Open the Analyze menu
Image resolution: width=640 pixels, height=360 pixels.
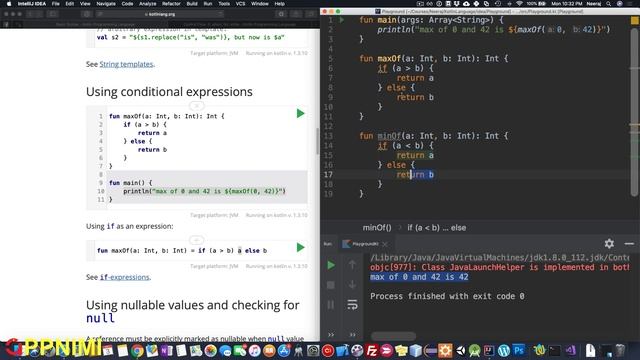(147, 4)
